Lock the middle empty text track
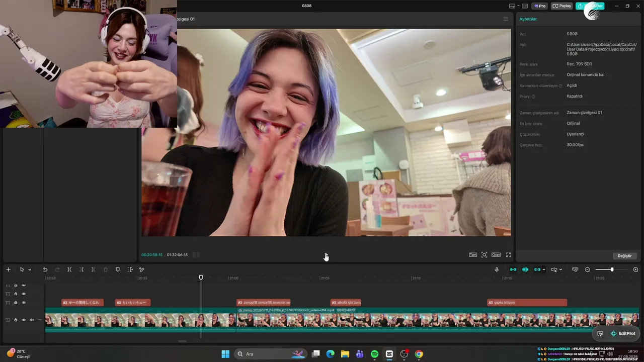 (16, 294)
